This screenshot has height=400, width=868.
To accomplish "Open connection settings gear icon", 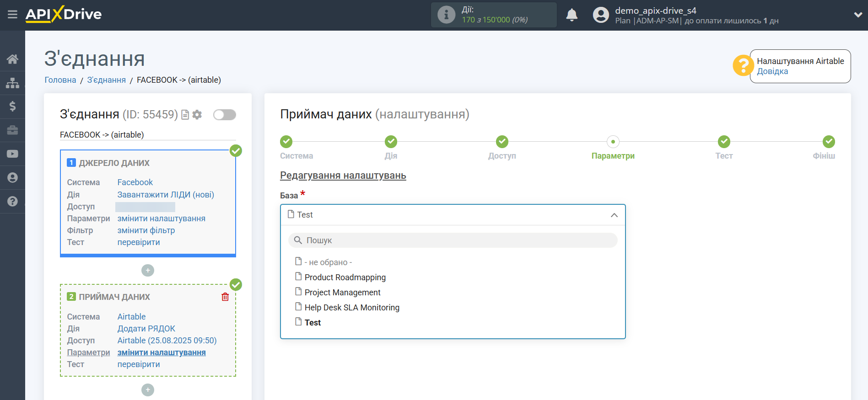I will pos(197,115).
